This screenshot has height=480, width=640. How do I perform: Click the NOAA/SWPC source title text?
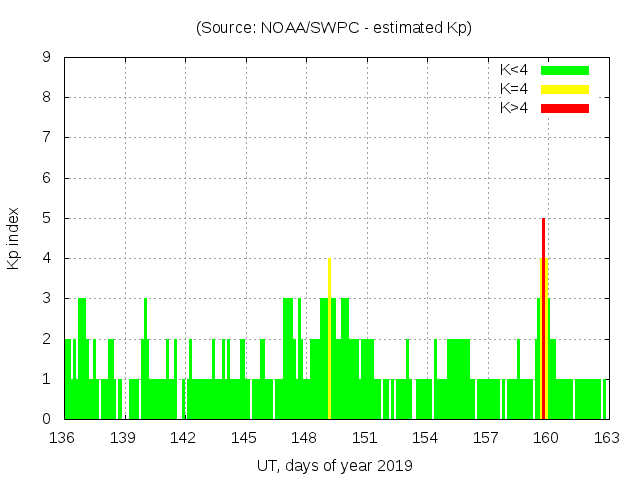coord(334,28)
